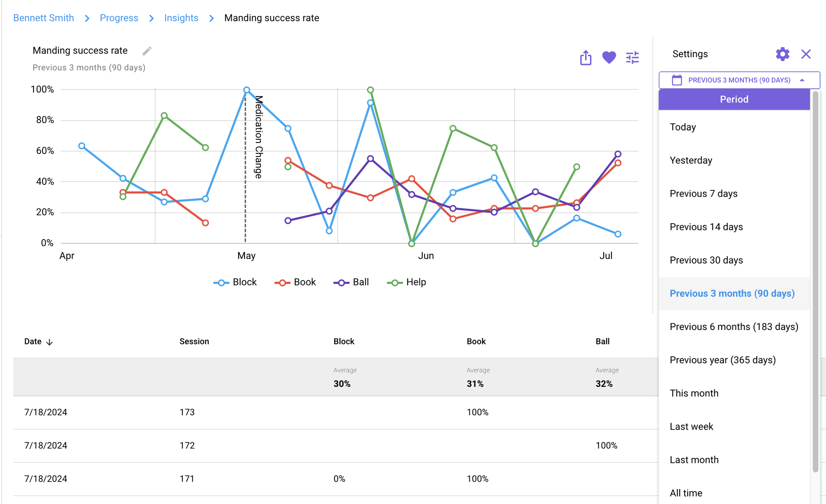Screen dimensions: 826x504
Task: Click the Insights breadcrumb chevron
Action: [x=212, y=18]
